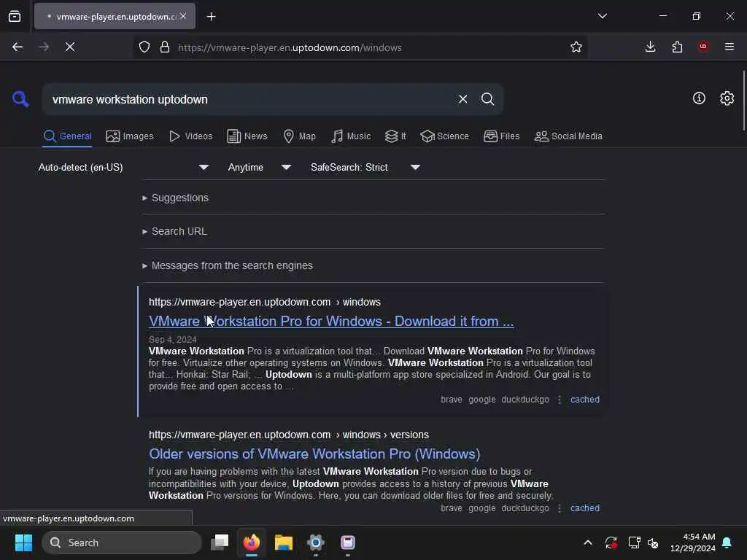Open the notifications bell
This screenshot has height=560, width=747.
click(727, 542)
